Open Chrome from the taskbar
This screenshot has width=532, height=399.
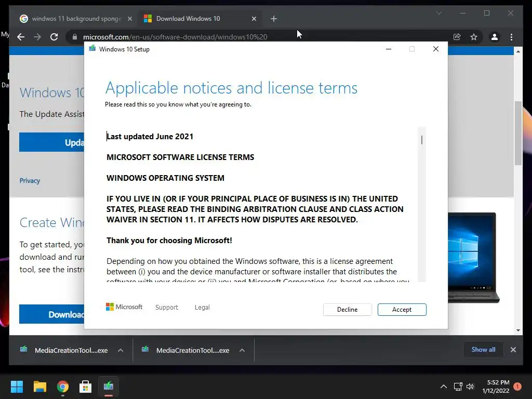coord(63,387)
